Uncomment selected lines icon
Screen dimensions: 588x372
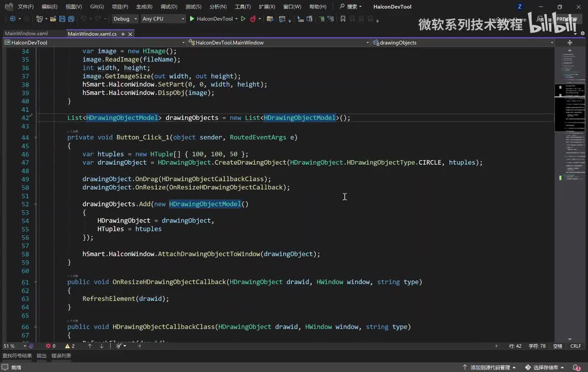(x=330, y=19)
